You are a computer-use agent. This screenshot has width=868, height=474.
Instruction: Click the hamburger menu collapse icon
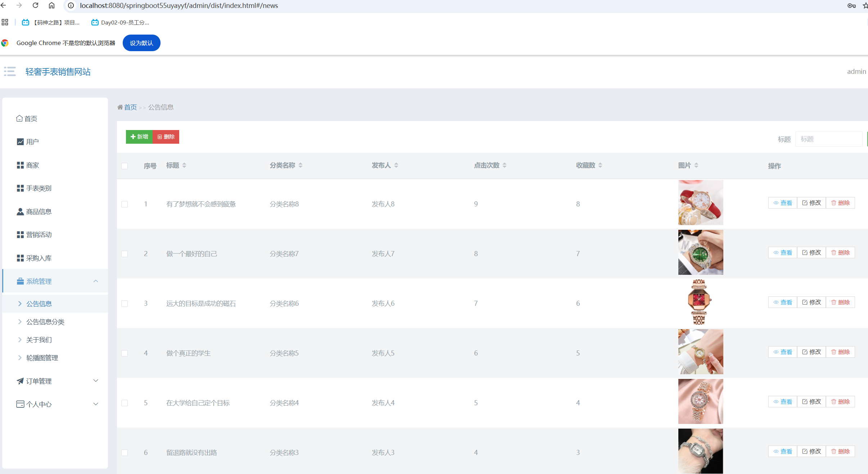pos(10,71)
